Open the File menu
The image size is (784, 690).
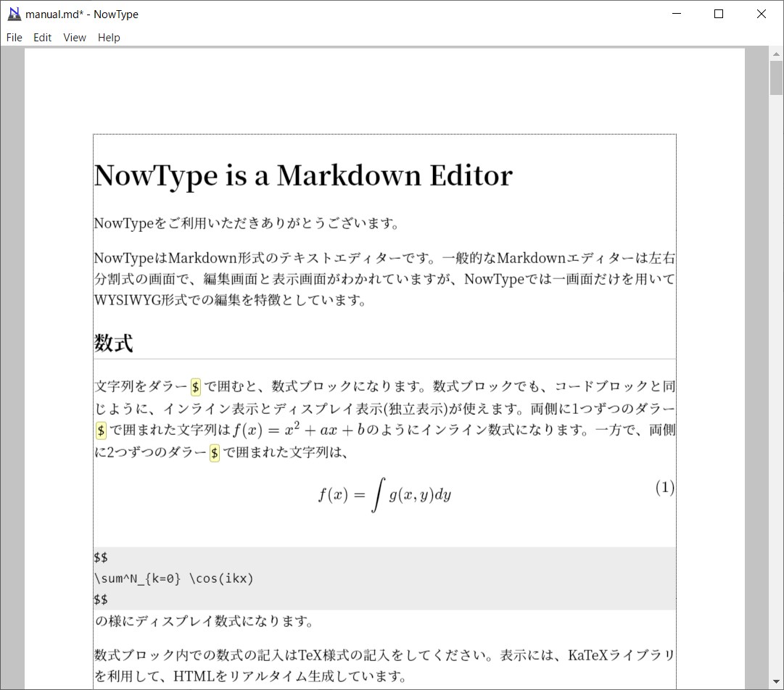point(13,37)
